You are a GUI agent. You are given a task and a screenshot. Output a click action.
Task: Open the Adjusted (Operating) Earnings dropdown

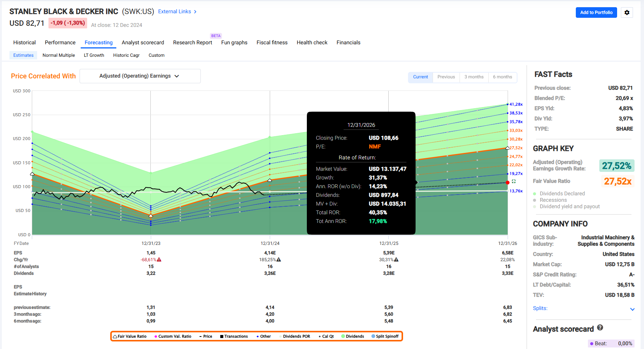tap(140, 76)
